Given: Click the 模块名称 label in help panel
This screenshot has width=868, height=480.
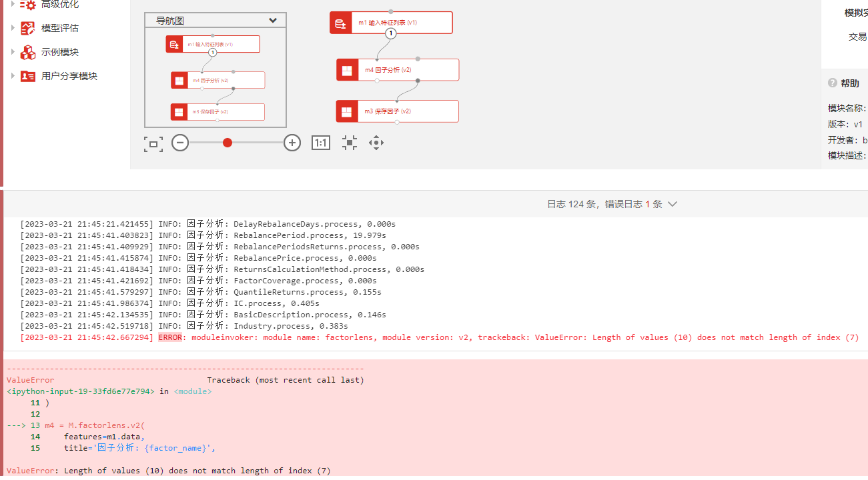Looking at the screenshot, I should click(847, 108).
